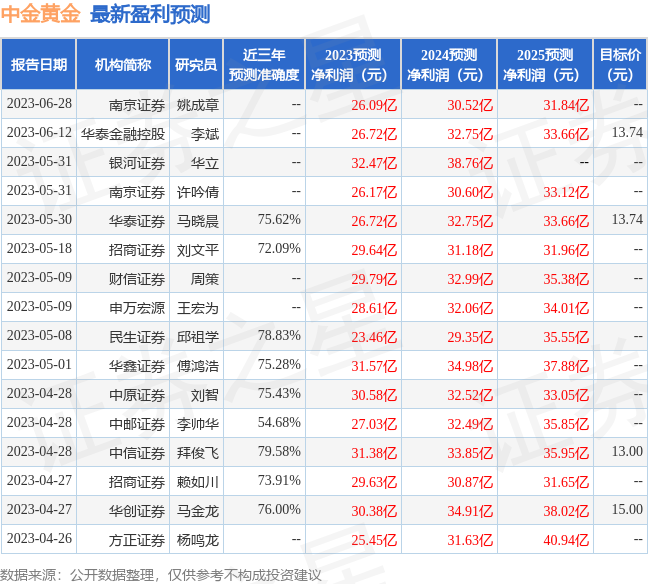The width and height of the screenshot is (648, 584).
Task: Click target price 13.00
Action: tap(627, 451)
